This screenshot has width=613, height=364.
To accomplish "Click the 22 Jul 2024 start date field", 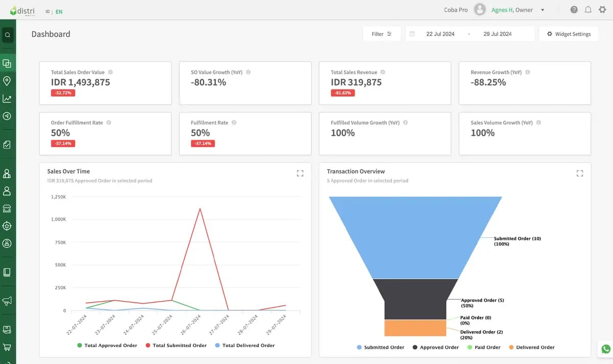I will (x=440, y=34).
